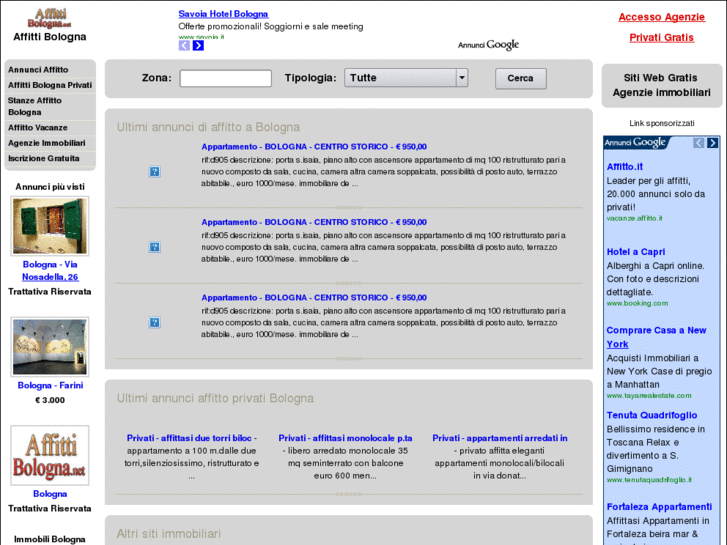
Task: Click Annunci Google label in top banner
Action: (488, 45)
